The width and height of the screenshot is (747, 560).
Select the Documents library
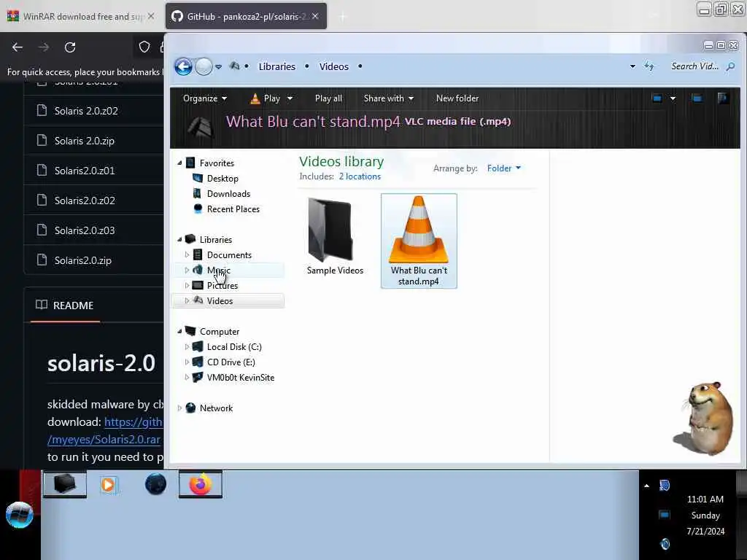[228, 255]
